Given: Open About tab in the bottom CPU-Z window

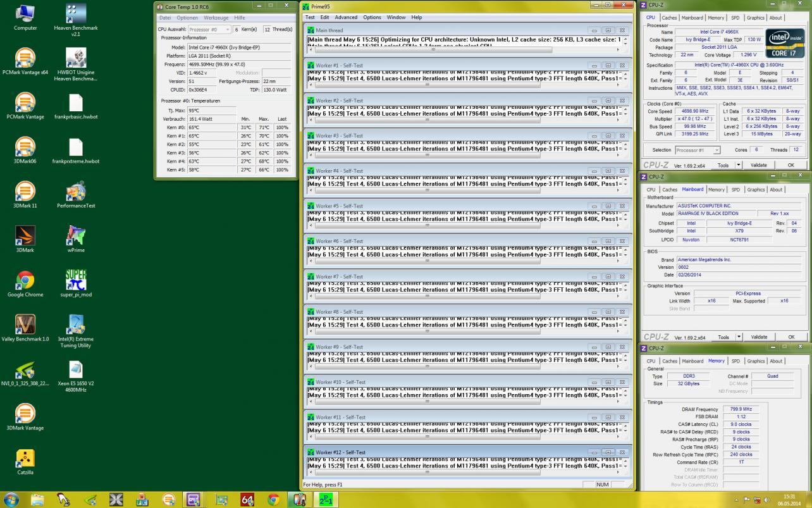Looking at the screenshot, I should point(775,361).
